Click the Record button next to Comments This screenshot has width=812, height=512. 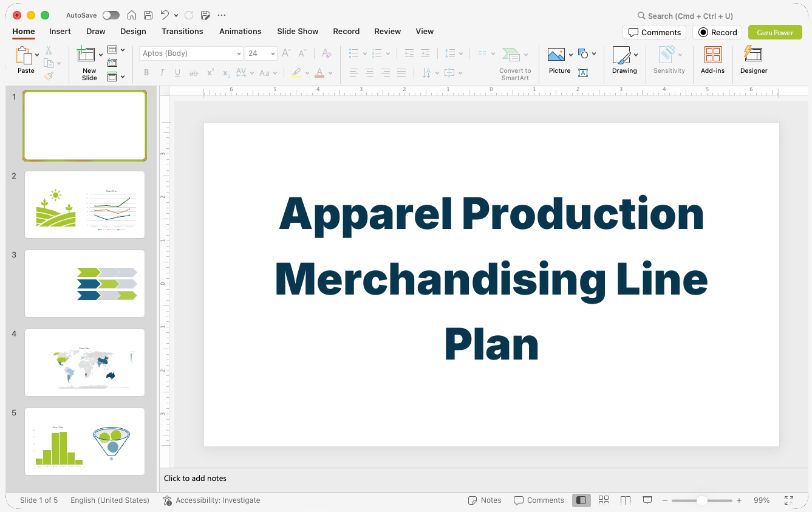click(717, 33)
